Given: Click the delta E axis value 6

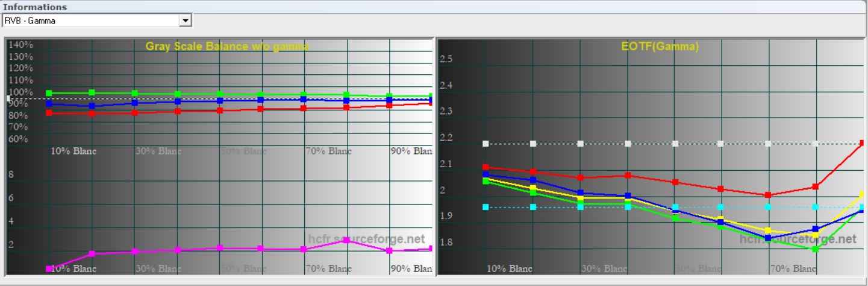Looking at the screenshot, I should tap(11, 198).
